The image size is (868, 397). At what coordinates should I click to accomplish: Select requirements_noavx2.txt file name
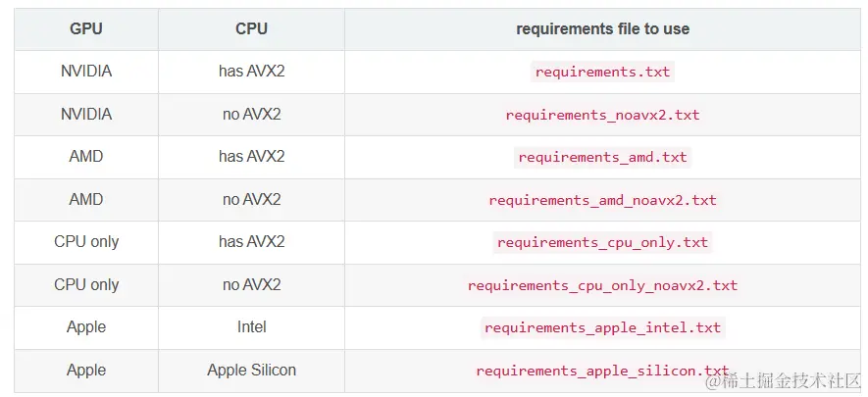(602, 115)
